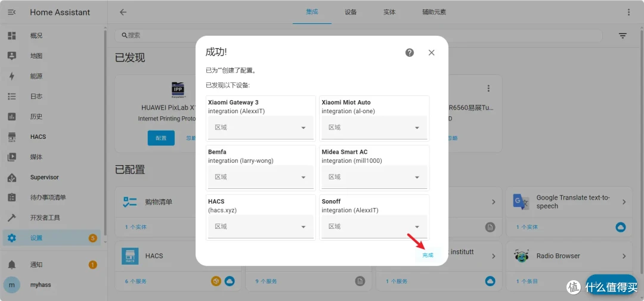The width and height of the screenshot is (644, 301).
Task: Open area dropdown for Sonoff
Action: pyautogui.click(x=374, y=226)
